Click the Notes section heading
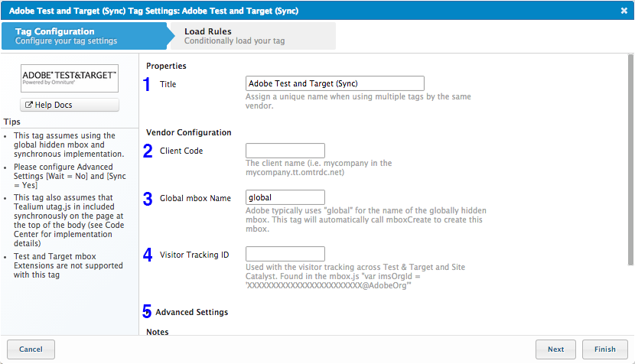The width and height of the screenshot is (635, 364). click(157, 332)
